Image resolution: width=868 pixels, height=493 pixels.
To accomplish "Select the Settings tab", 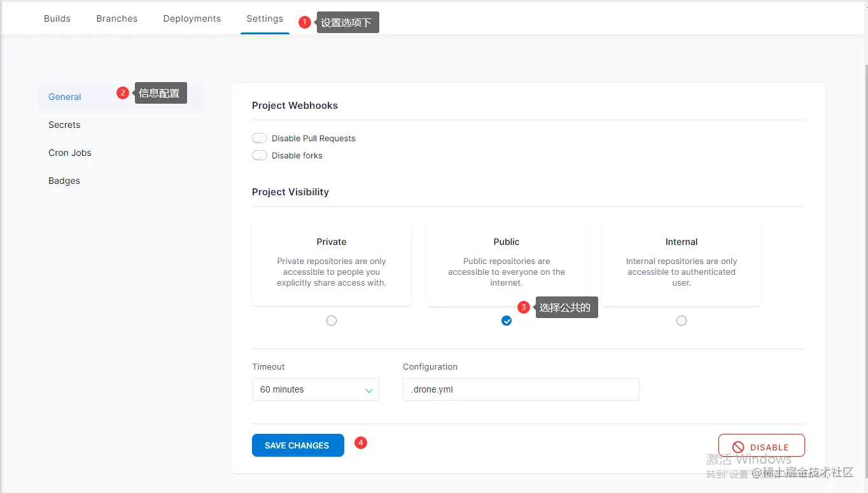I will point(265,18).
